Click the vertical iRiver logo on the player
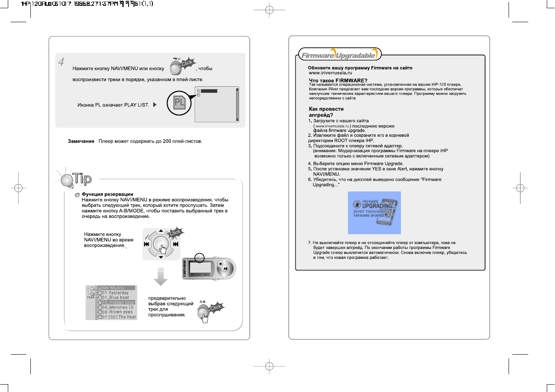Viewport: 555px width, 392px height. tap(184, 269)
